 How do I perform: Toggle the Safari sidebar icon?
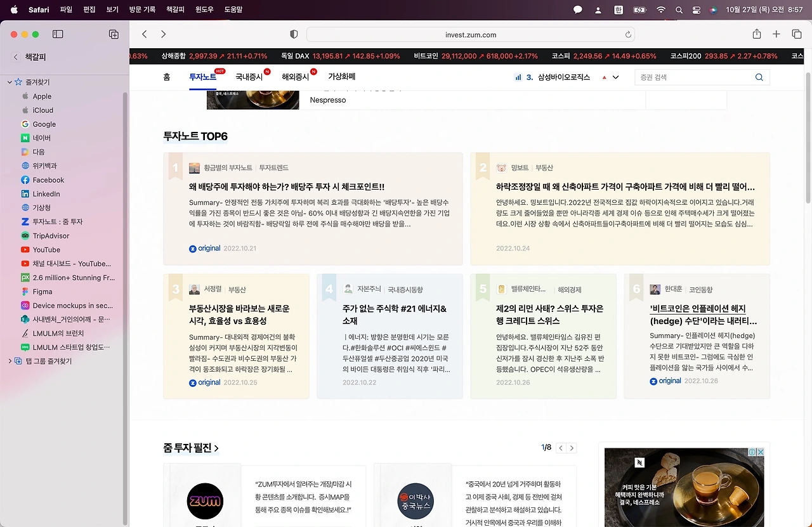[58, 34]
